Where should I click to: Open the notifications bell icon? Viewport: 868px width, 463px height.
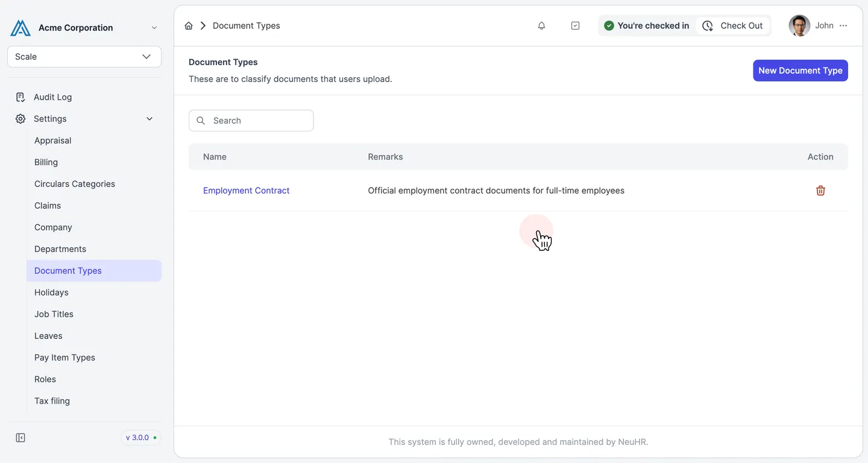pos(541,26)
